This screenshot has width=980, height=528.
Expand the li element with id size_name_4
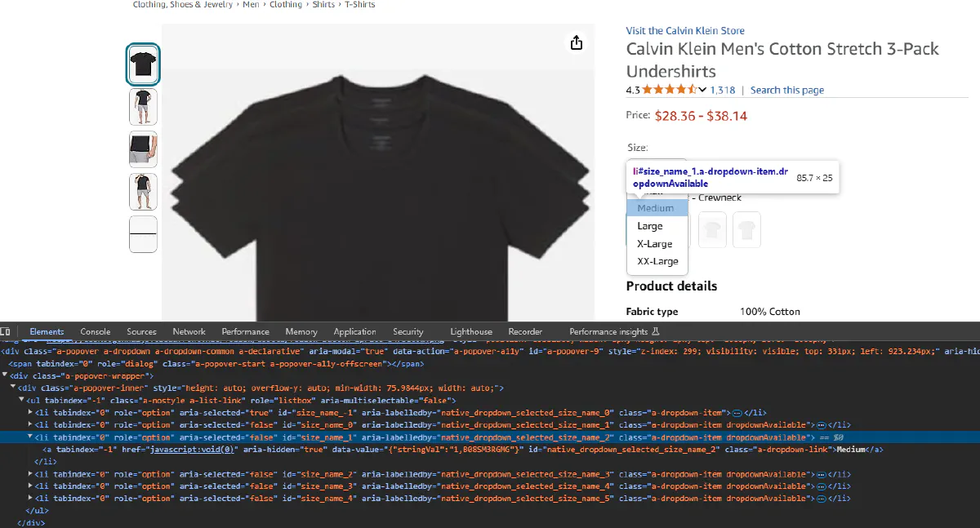(x=31, y=499)
